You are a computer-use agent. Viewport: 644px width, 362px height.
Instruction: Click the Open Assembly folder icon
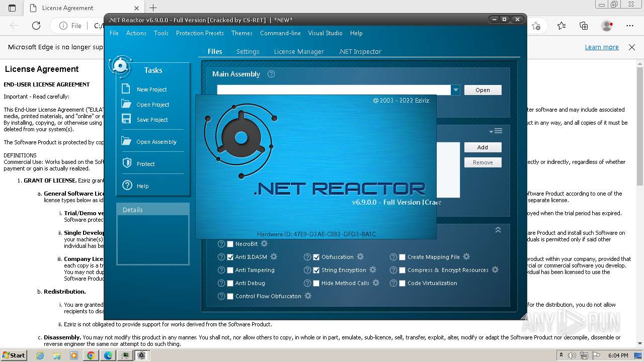point(126,141)
